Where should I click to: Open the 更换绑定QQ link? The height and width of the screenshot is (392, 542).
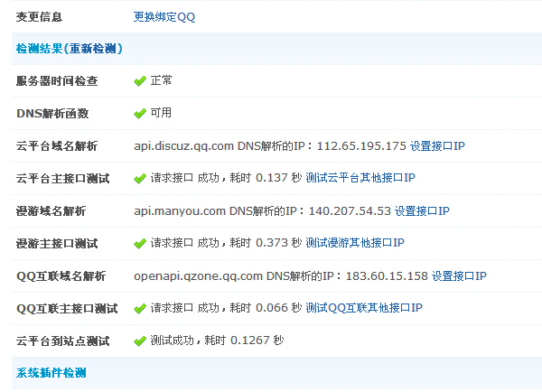[164, 16]
